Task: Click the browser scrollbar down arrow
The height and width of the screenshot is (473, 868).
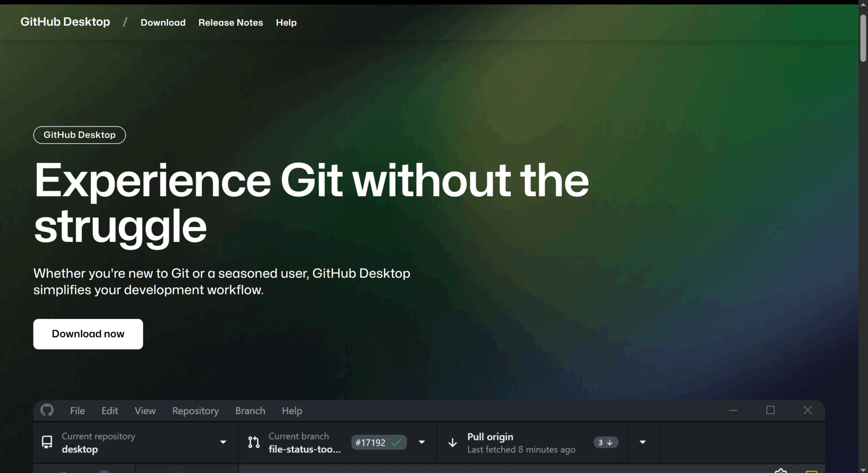Action: pyautogui.click(x=863, y=470)
